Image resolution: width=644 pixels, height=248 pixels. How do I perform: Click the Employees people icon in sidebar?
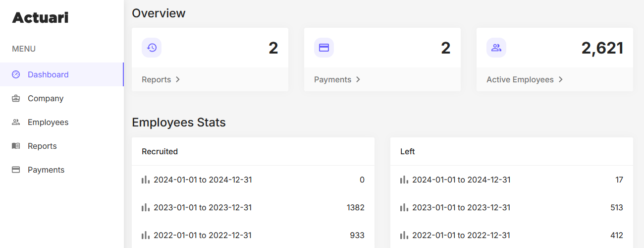point(16,122)
